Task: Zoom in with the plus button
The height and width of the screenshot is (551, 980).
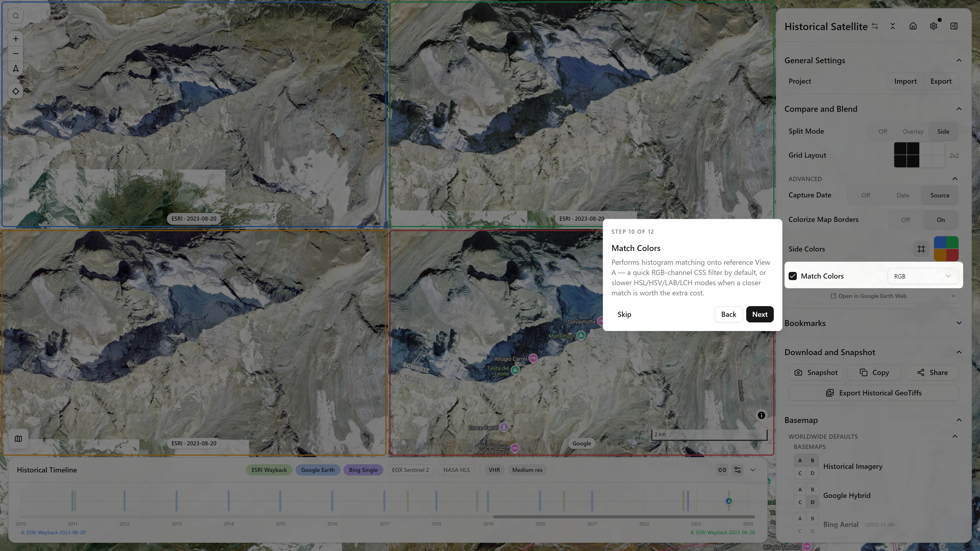Action: tap(16, 39)
